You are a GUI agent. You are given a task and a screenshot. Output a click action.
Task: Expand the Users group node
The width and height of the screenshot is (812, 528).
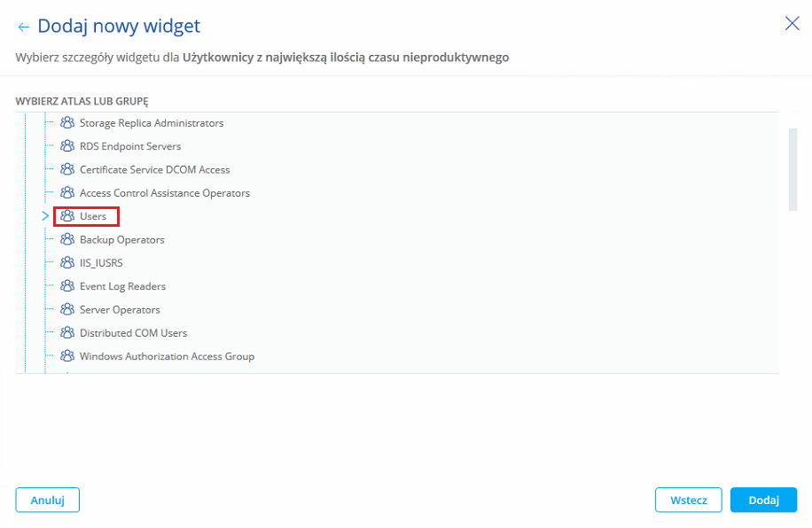point(45,216)
